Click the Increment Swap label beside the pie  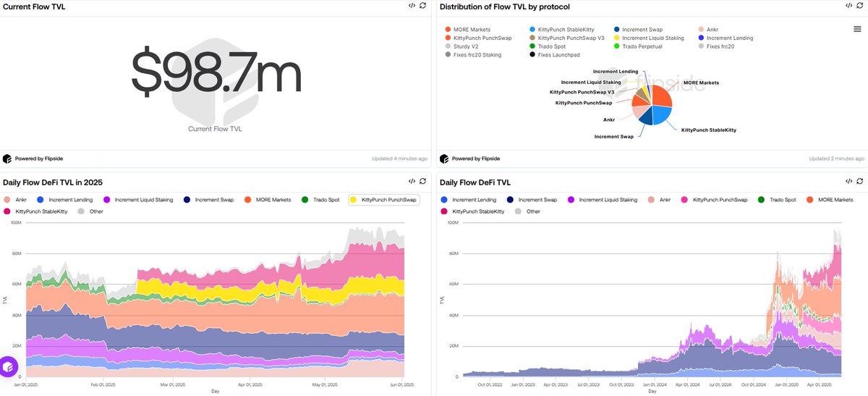613,136
